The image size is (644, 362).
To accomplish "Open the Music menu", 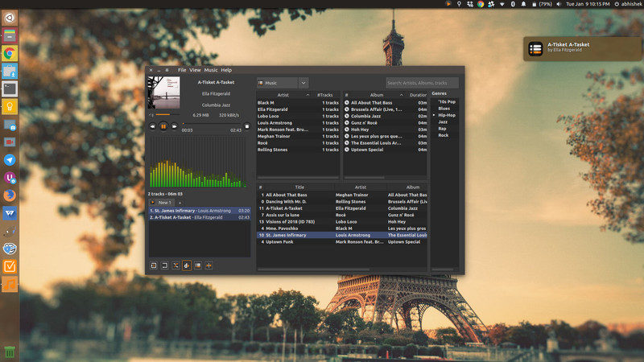I will click(211, 70).
